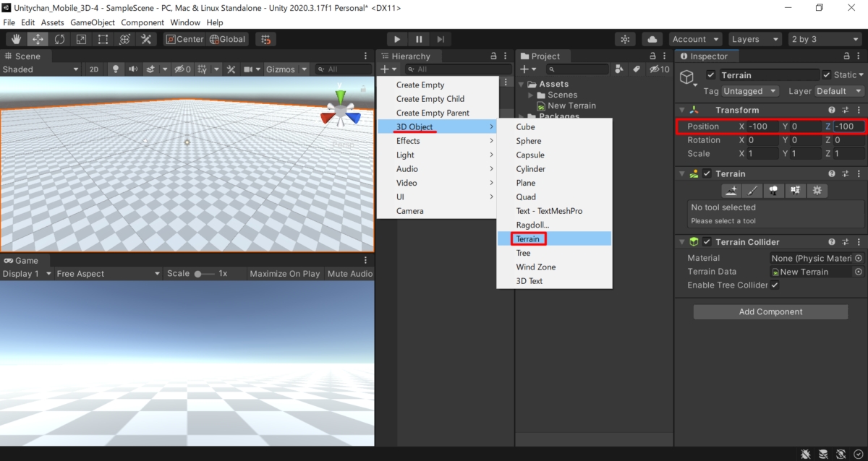
Task: Open the Transform component help reference
Action: pos(832,110)
